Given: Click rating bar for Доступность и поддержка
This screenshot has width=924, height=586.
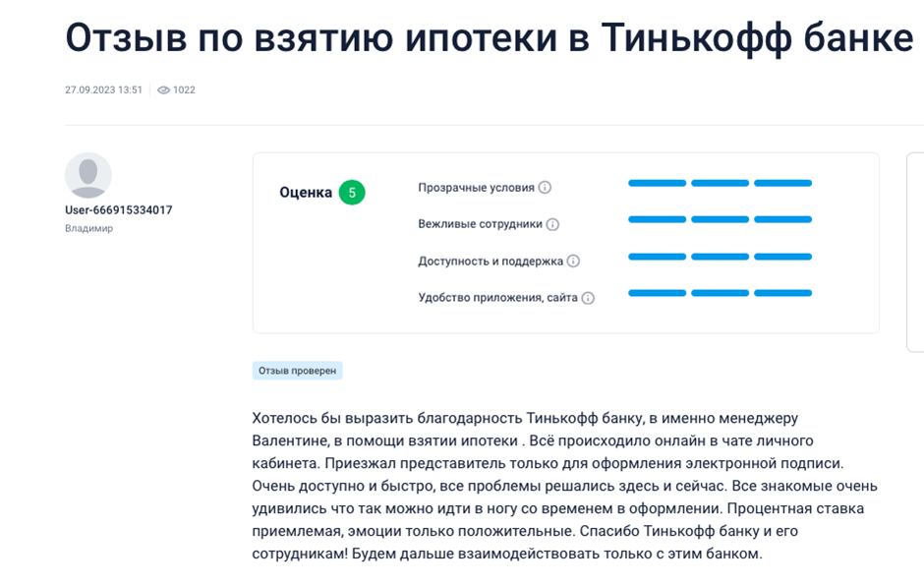Looking at the screenshot, I should click(721, 257).
